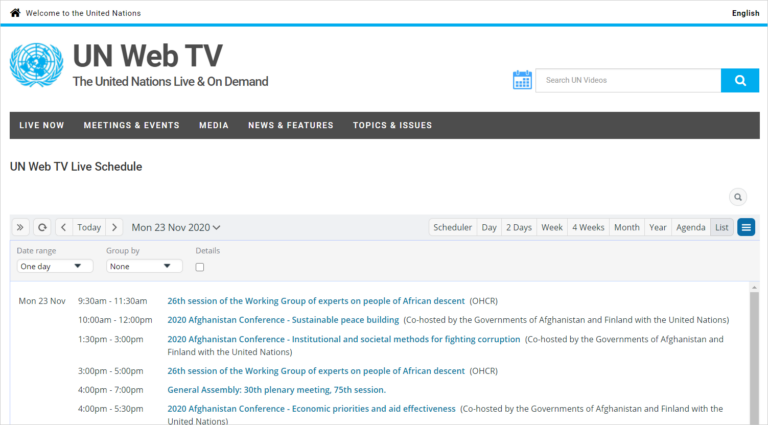Screen dimensions: 768x425
Task: Click the UN emblem logo
Action: [x=37, y=65]
